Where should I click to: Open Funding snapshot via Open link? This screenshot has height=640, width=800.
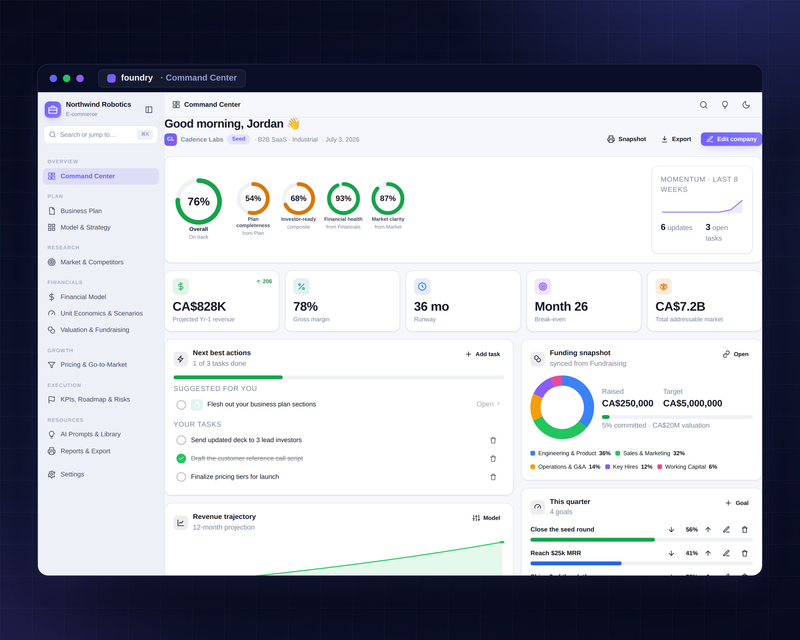tap(735, 354)
